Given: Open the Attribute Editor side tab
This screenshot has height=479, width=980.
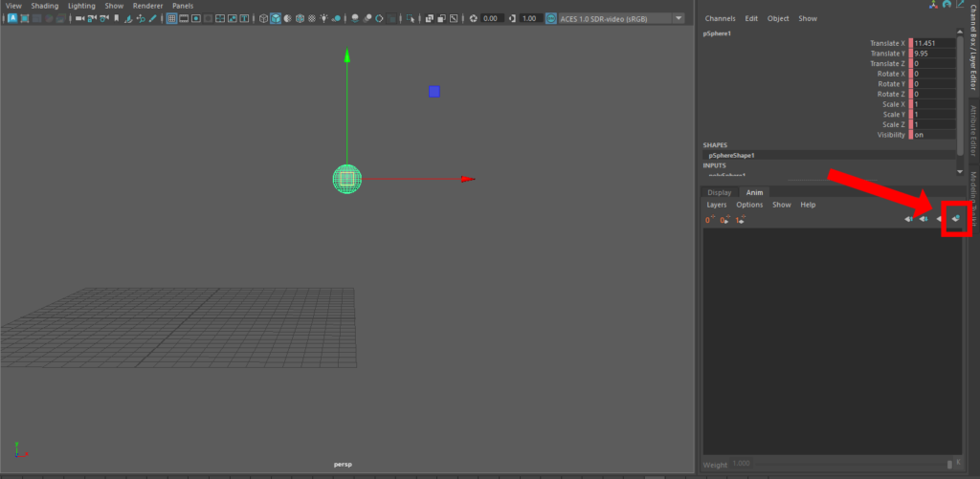Looking at the screenshot, I should 973,131.
